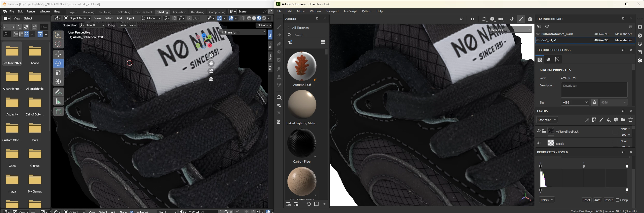Select the Scale tool in Blender toolbar
644x213 pixels.
(59, 72)
